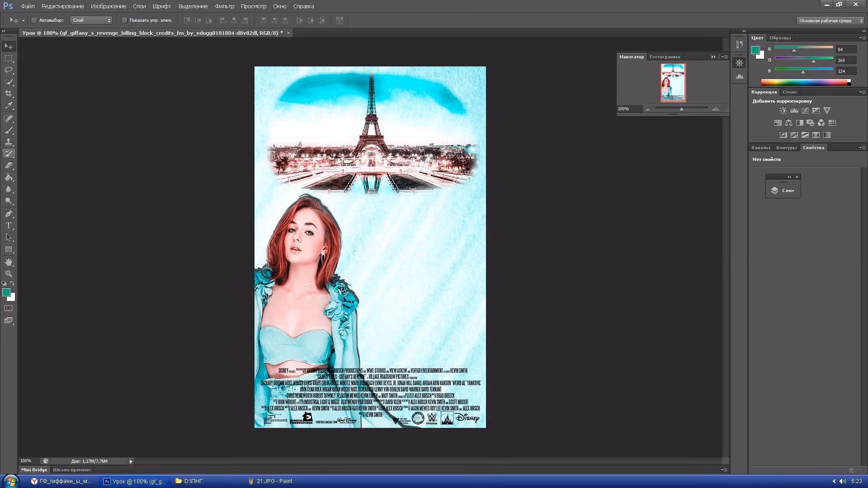This screenshot has width=868, height=488.
Task: Open the Изображение menu
Action: (x=108, y=6)
